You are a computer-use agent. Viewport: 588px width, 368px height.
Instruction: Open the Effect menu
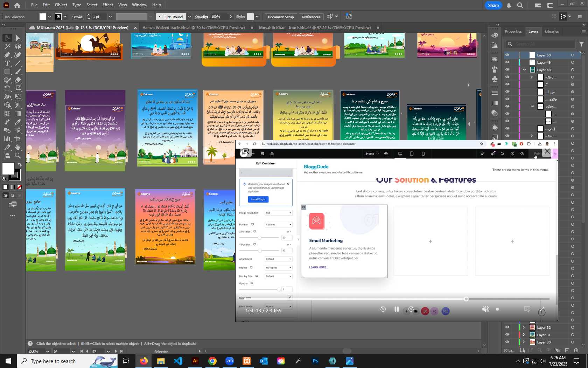(x=108, y=5)
